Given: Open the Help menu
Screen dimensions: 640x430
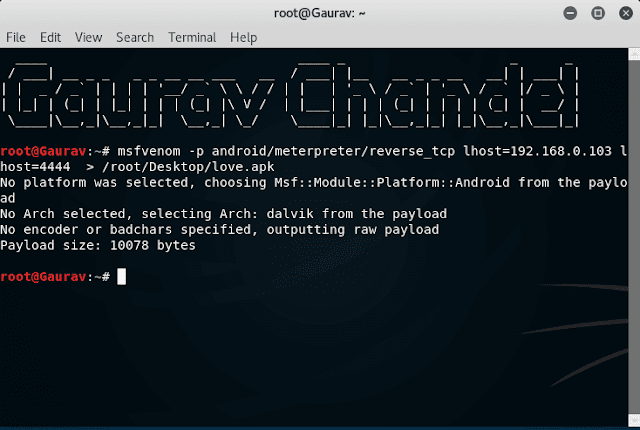Looking at the screenshot, I should (243, 38).
